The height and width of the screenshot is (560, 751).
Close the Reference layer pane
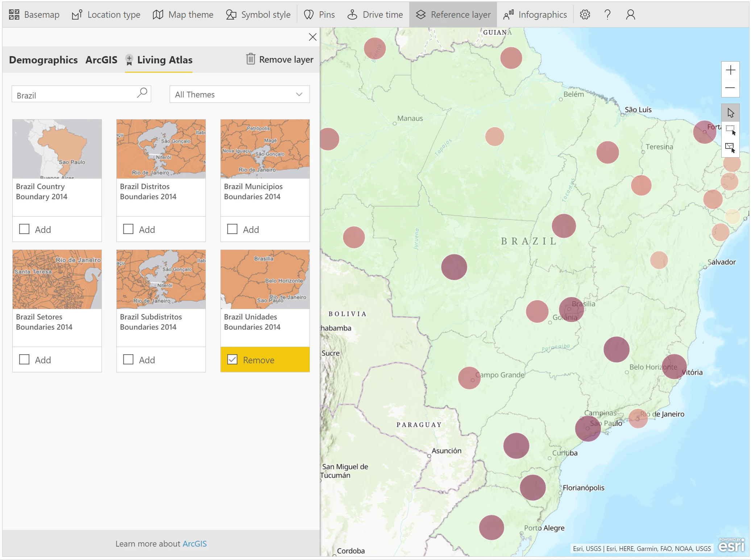313,37
